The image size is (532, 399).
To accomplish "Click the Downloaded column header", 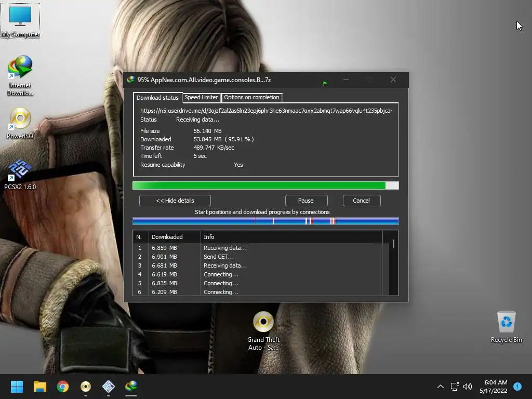I will point(175,237).
